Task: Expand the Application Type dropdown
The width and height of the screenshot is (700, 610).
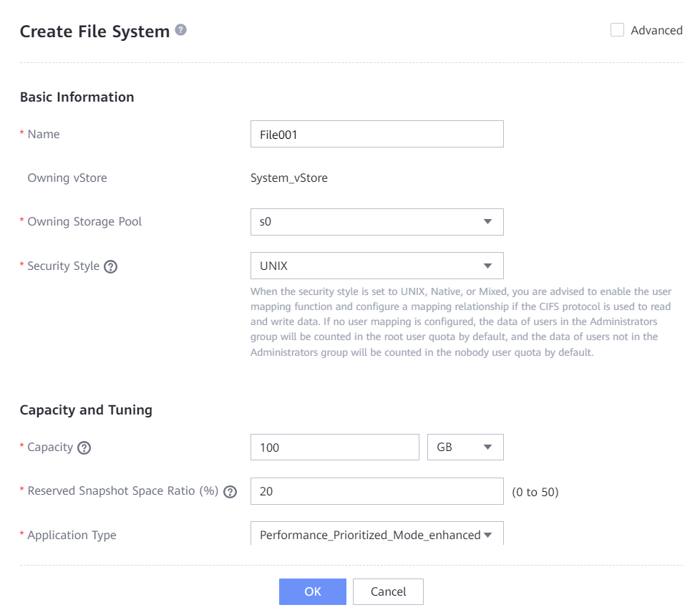Action: [376, 534]
